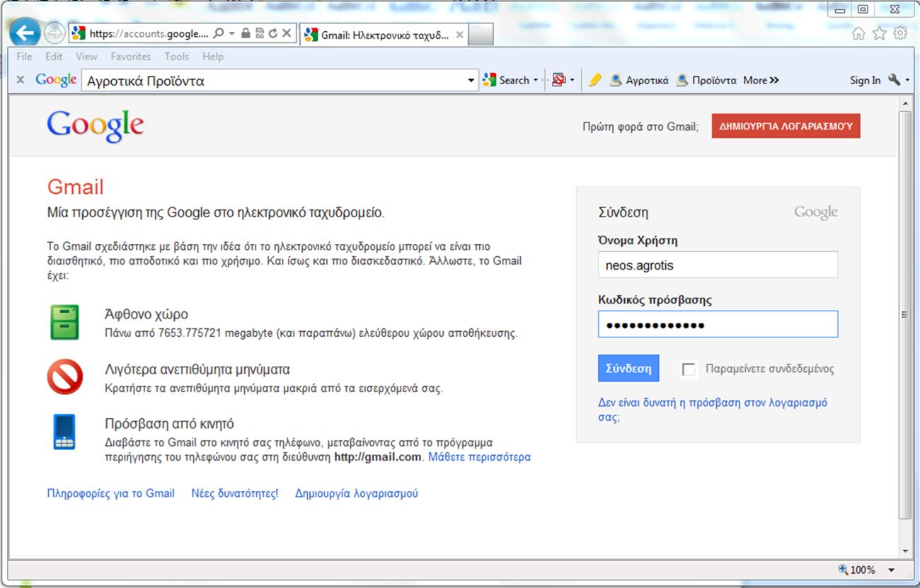This screenshot has width=920, height=588.
Task: Open a new blank tab
Action: (481, 34)
